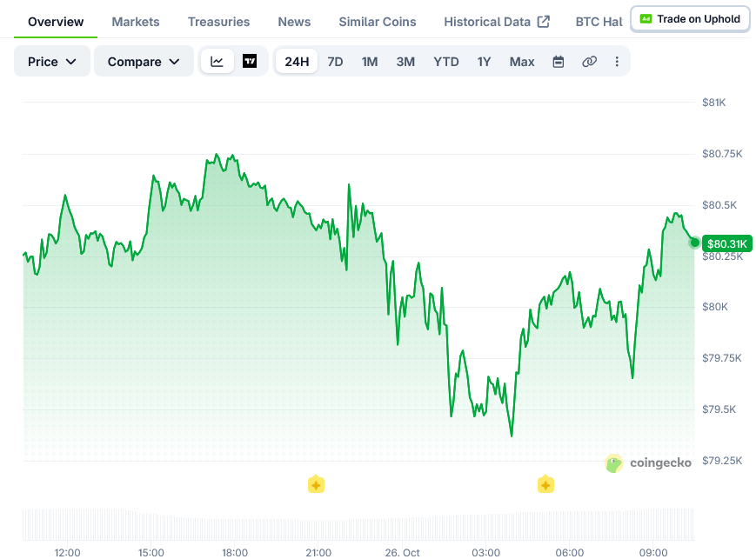The image size is (756, 559).
Task: Click the $80.75K axis label
Action: (722, 154)
